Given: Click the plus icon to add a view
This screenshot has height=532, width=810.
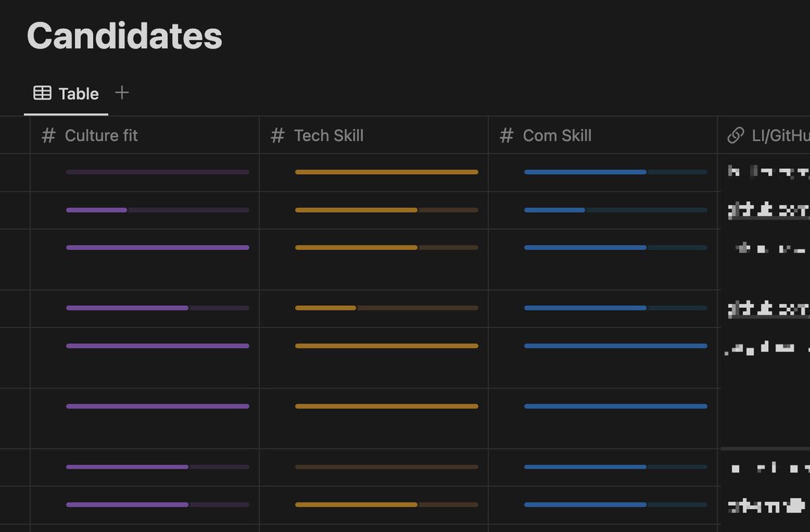Looking at the screenshot, I should [122, 92].
